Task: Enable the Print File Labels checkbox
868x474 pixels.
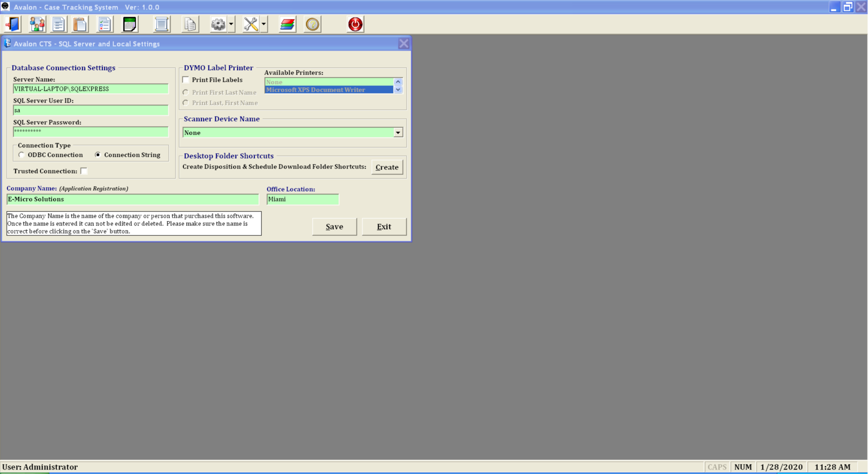Action: pos(185,80)
